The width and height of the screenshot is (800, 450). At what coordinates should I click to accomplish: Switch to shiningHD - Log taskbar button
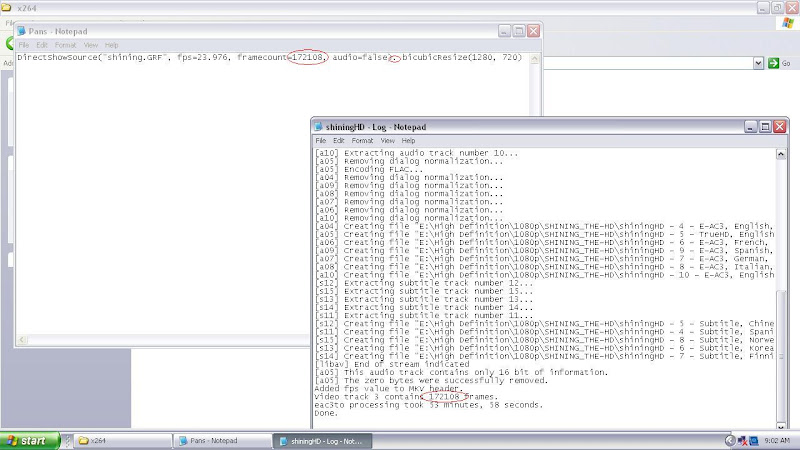point(322,441)
